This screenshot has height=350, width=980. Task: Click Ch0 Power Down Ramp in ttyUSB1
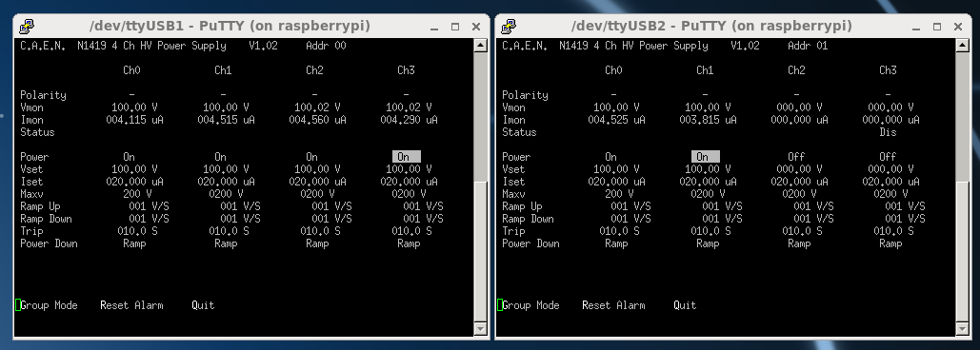click(134, 243)
